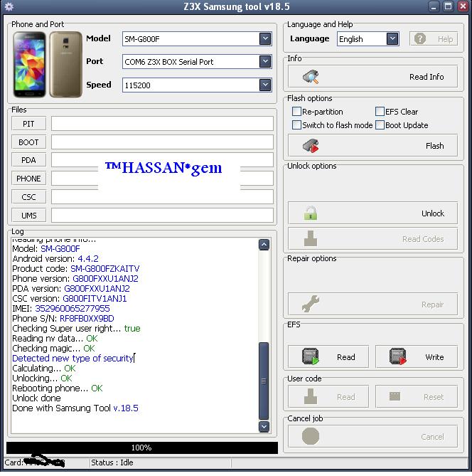Screen dimensions: 472x476
Task: Click the Cancel job circle icon
Action: pos(311,436)
